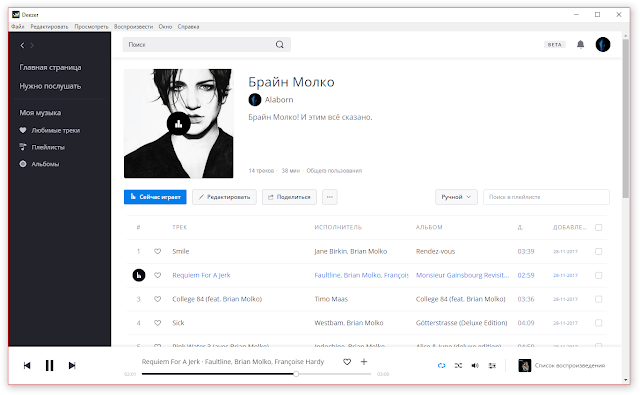
Task: Click the Альбомы disc icon in the sidebar
Action: pyautogui.click(x=23, y=164)
